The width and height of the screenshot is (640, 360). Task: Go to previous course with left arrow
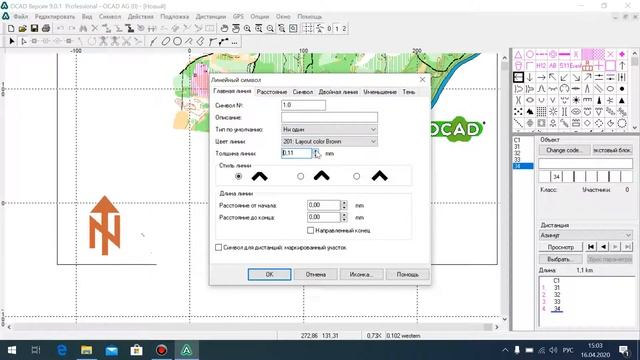(603, 247)
